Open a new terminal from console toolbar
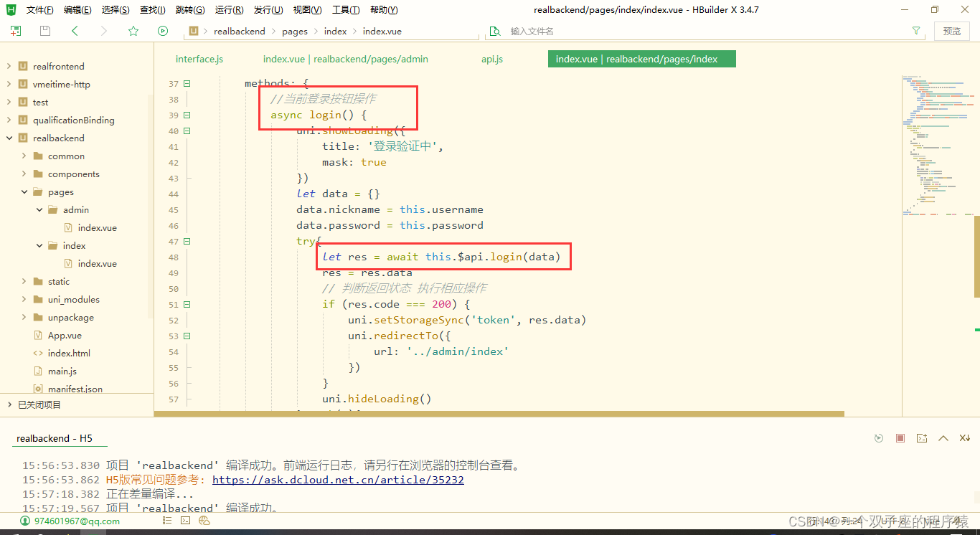980x535 pixels. (922, 438)
